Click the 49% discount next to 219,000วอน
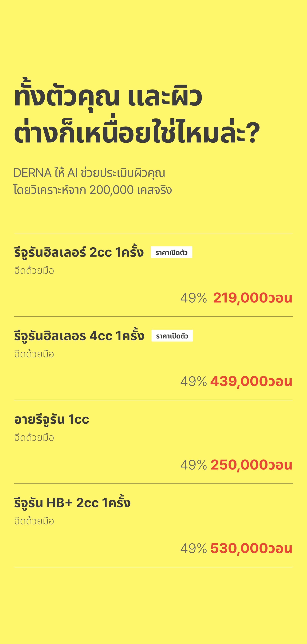The image size is (307, 644). (x=193, y=298)
